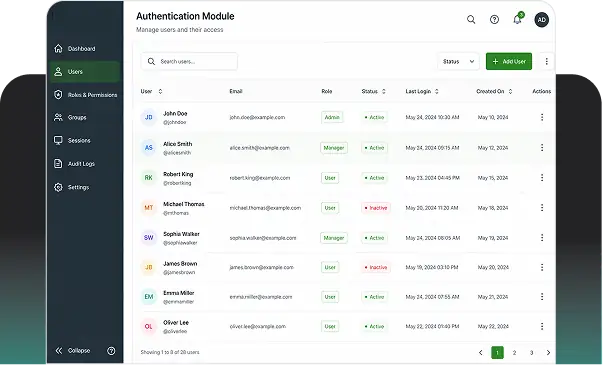The height and width of the screenshot is (365, 603).
Task: Click the JD avatar for John Doe
Action: point(148,117)
